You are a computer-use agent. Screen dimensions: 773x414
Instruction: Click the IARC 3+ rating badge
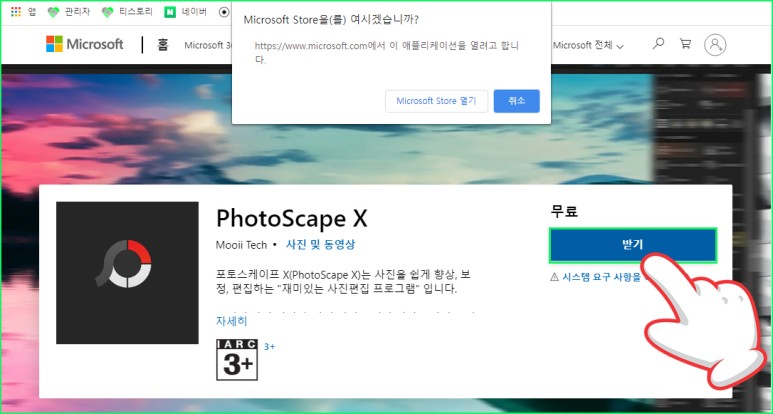click(237, 360)
